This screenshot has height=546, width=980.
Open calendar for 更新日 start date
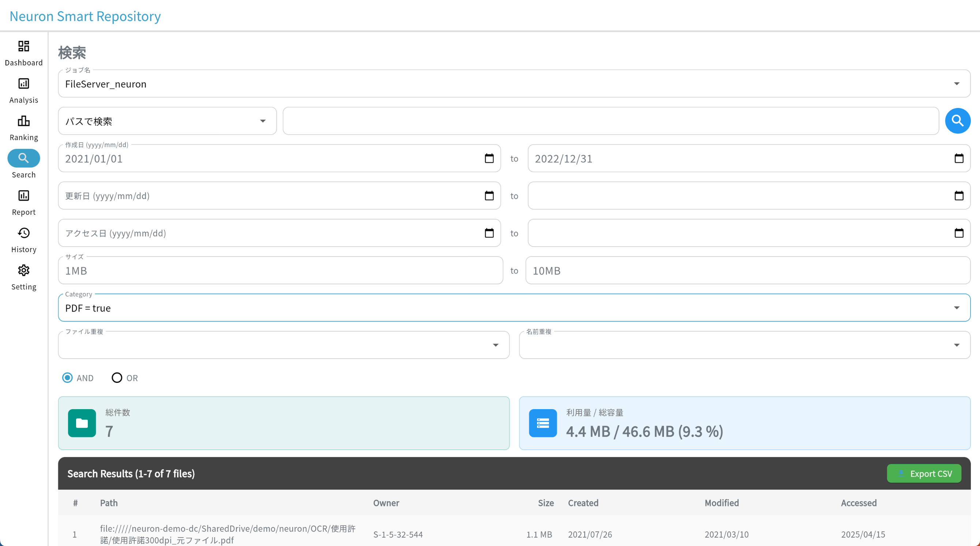coord(489,195)
